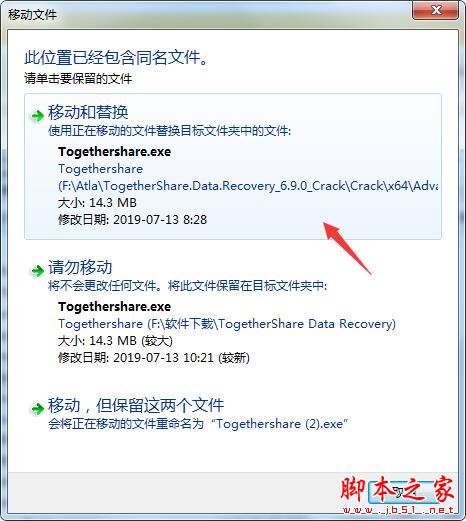Click the cancel button at dialog bottom right
The image size is (466, 521).
[401, 492]
